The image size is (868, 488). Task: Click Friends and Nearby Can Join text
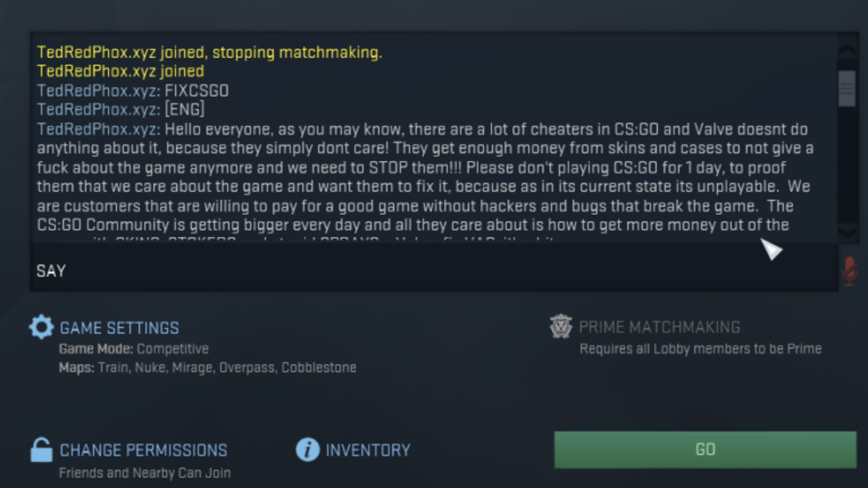tap(145, 474)
